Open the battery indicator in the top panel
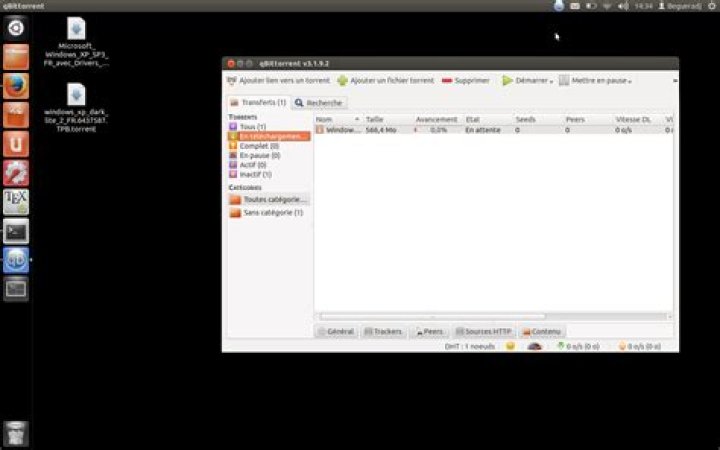This screenshot has height=450, width=720. click(591, 6)
